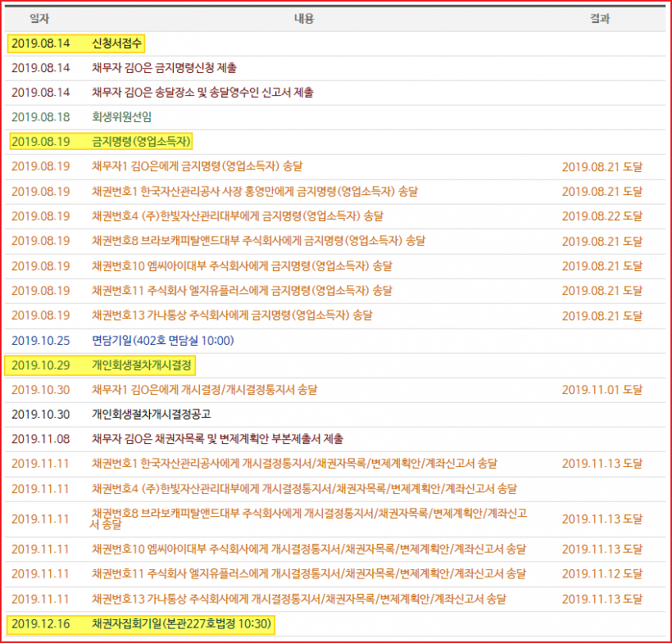Select the '신청서접수' entry

coord(116,43)
